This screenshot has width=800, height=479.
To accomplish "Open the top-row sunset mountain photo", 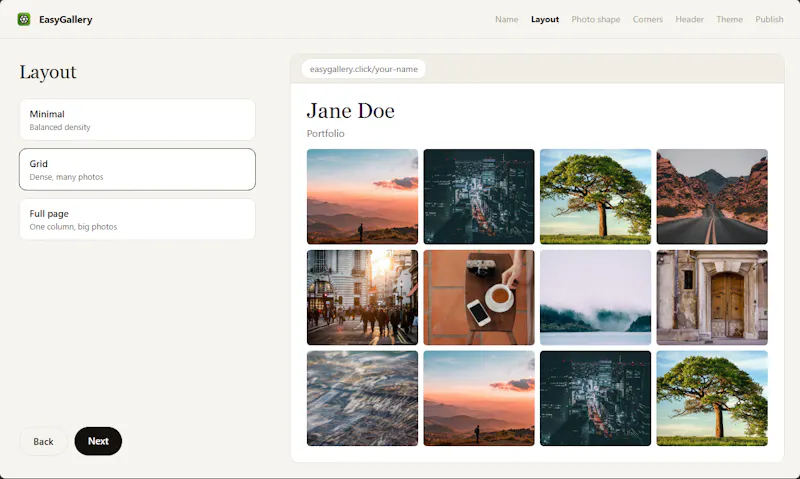I will 362,196.
